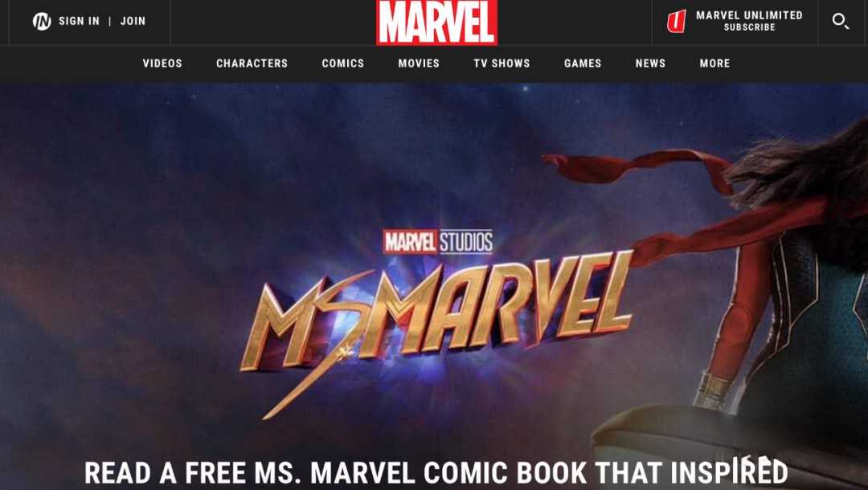Open the Videos menu item
Viewport: 868px width, 490px height.
(x=162, y=63)
